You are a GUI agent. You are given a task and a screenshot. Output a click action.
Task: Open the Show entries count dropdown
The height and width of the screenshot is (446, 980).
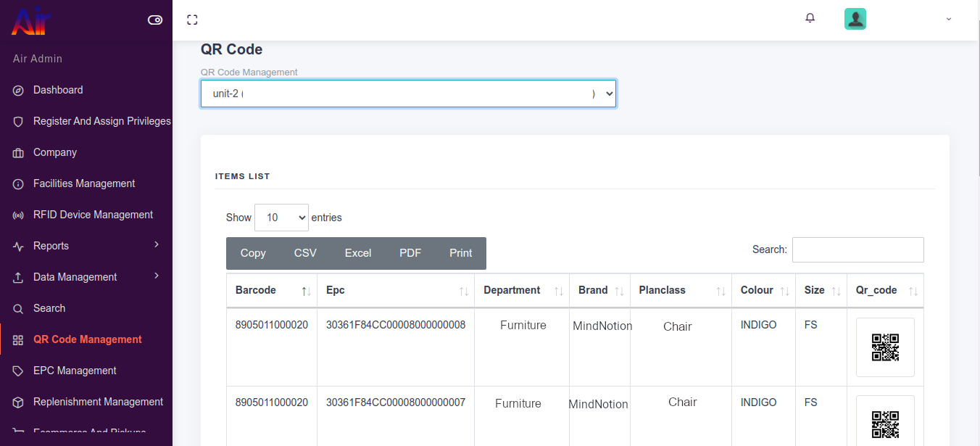pos(281,218)
